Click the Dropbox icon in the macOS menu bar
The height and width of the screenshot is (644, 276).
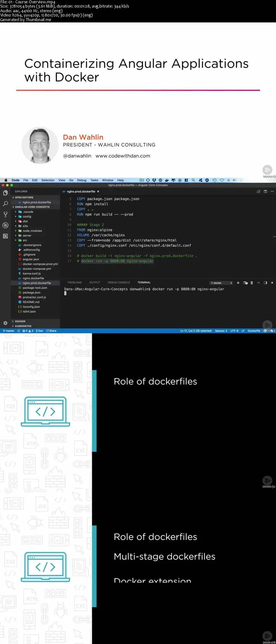154,180
